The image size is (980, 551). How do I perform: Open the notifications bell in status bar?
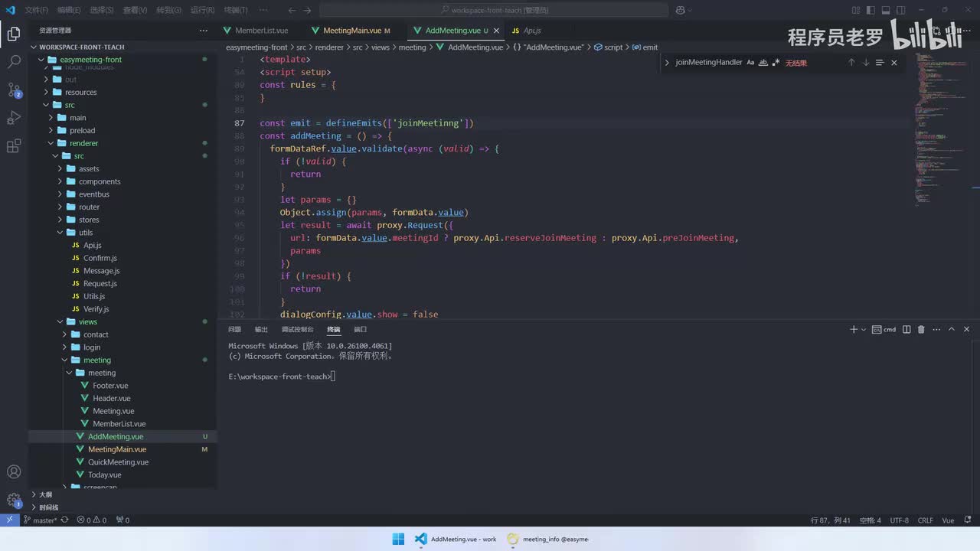click(x=968, y=520)
